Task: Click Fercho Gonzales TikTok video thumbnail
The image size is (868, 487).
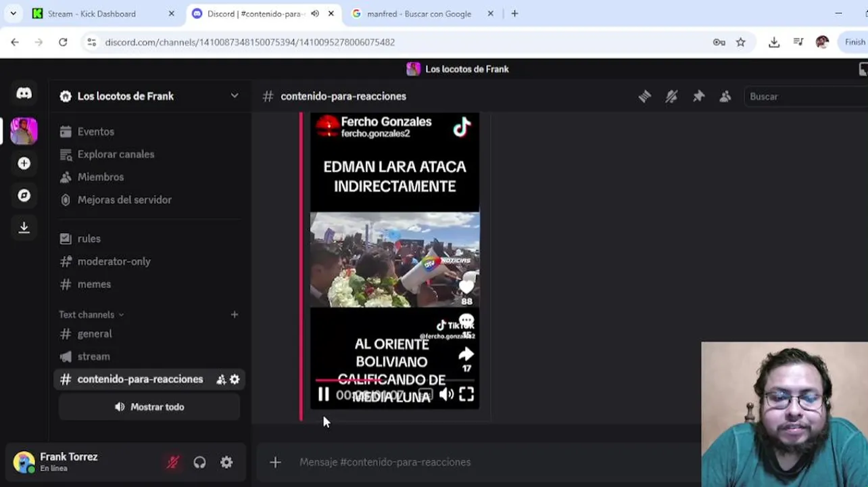Action: (x=395, y=260)
